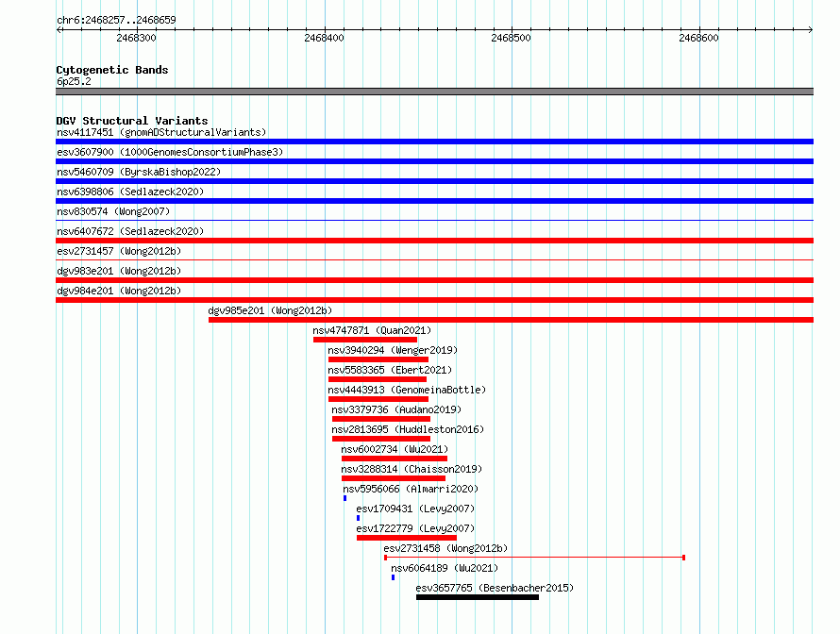Click the nsv830574 (Wong2007) label
The height and width of the screenshot is (634, 840).
(x=113, y=211)
